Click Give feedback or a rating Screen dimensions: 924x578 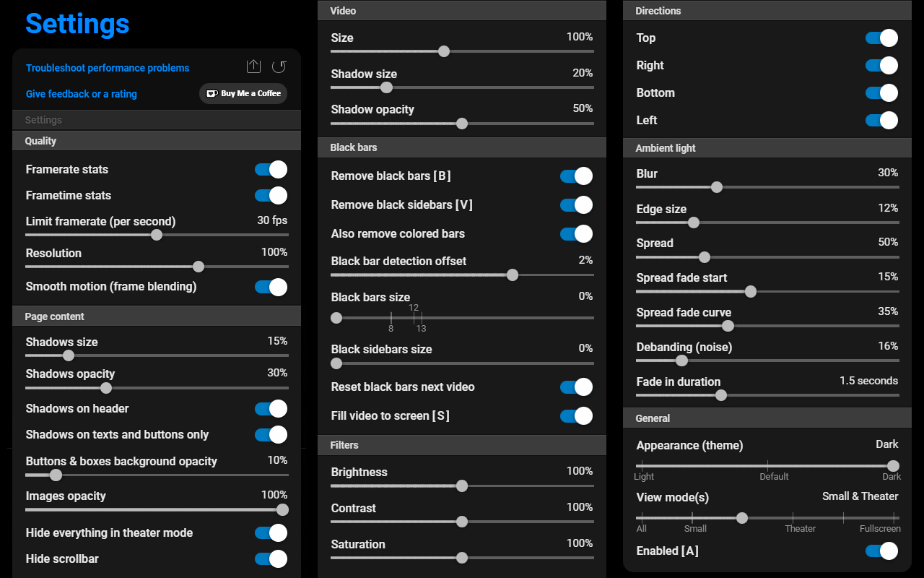tap(81, 94)
